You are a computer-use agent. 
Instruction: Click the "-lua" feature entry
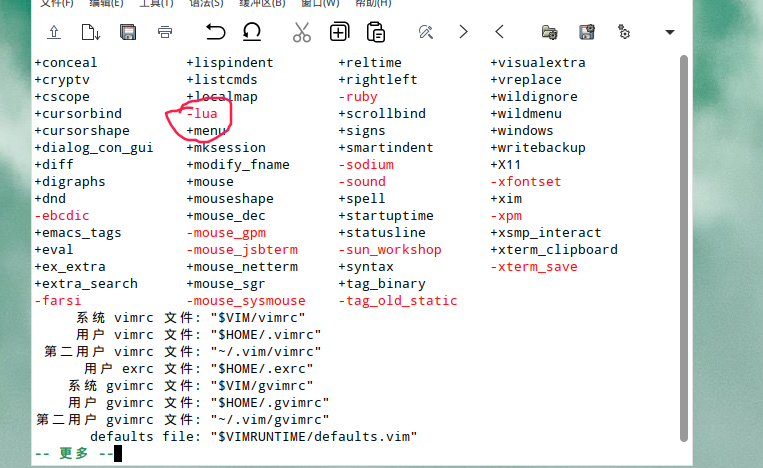pyautogui.click(x=202, y=113)
